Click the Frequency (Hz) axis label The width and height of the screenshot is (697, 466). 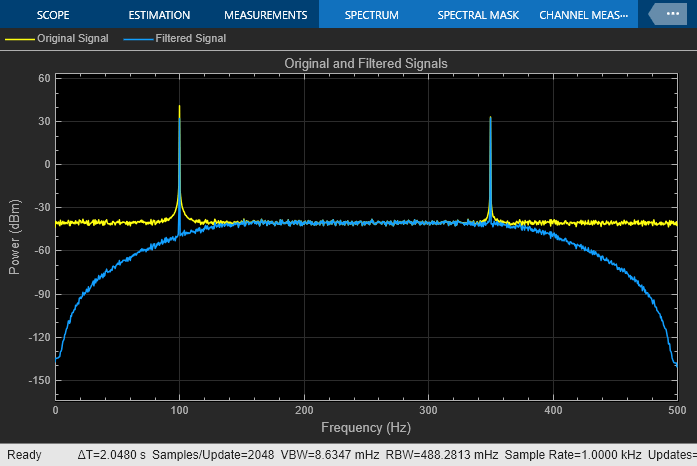coord(366,427)
